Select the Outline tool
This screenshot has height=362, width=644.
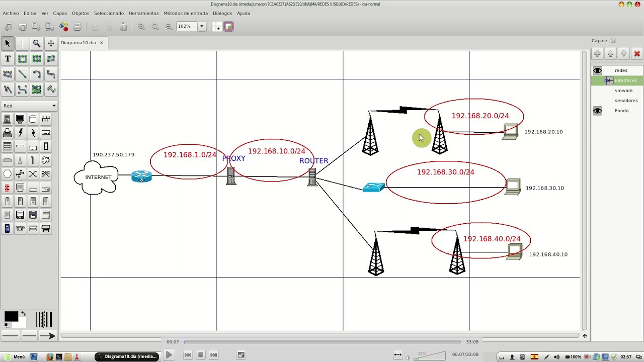tap(51, 89)
